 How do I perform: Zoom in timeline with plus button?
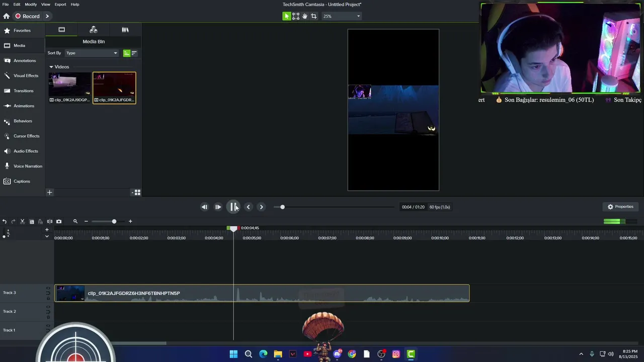(130, 222)
